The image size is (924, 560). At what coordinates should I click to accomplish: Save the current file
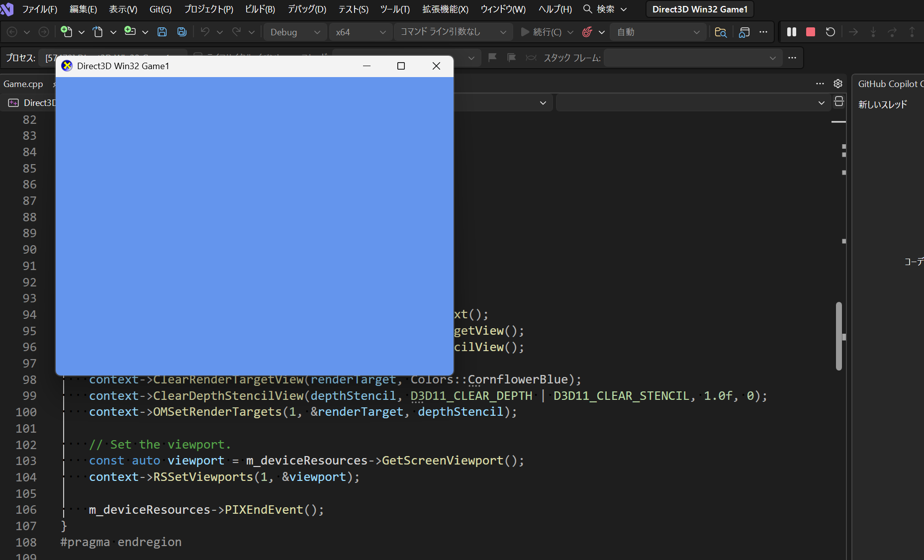pos(162,32)
